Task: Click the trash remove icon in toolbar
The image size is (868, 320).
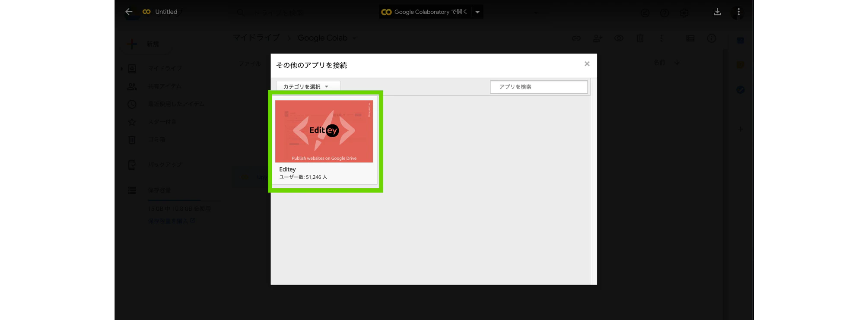Action: pyautogui.click(x=640, y=38)
